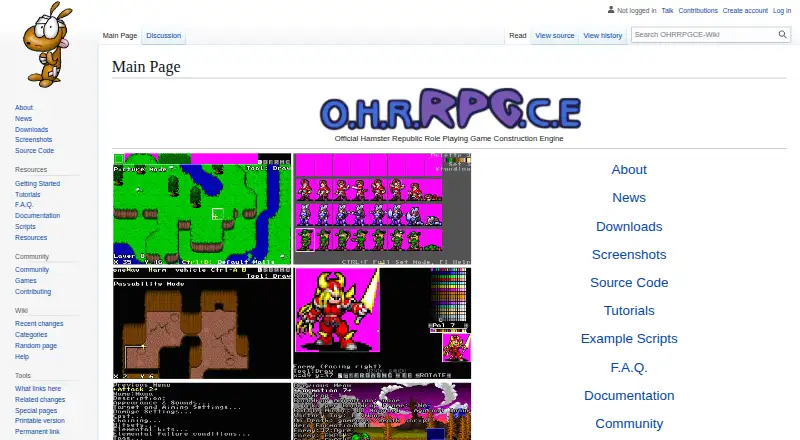Click the large Screenshots link
800x440 pixels.
pyautogui.click(x=629, y=255)
